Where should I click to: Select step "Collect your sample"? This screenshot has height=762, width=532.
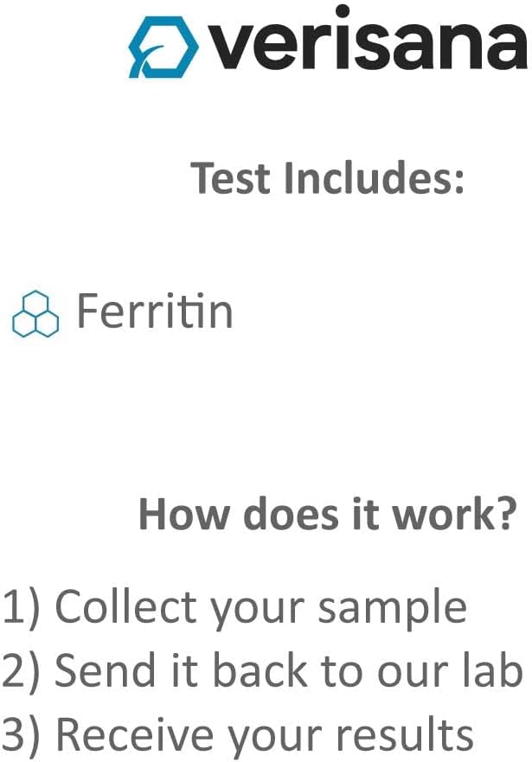261,607
